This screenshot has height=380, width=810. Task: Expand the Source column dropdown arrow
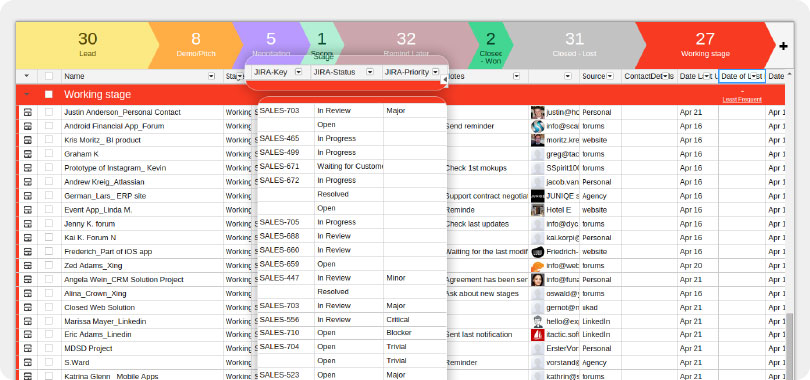pyautogui.click(x=610, y=76)
